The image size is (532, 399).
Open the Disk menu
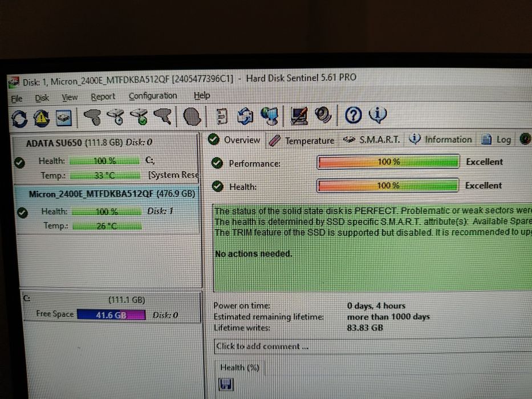pyautogui.click(x=42, y=98)
